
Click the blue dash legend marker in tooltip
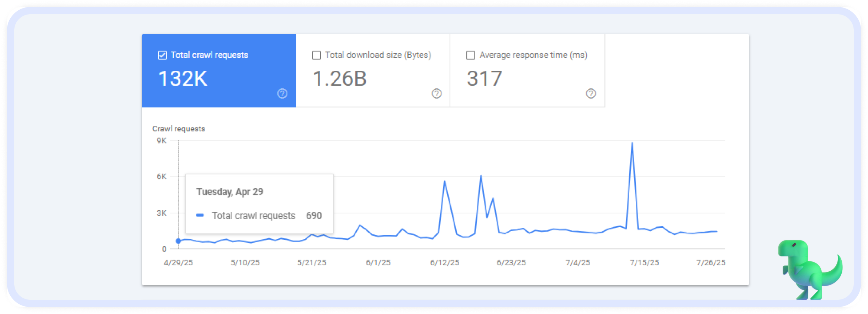(200, 215)
